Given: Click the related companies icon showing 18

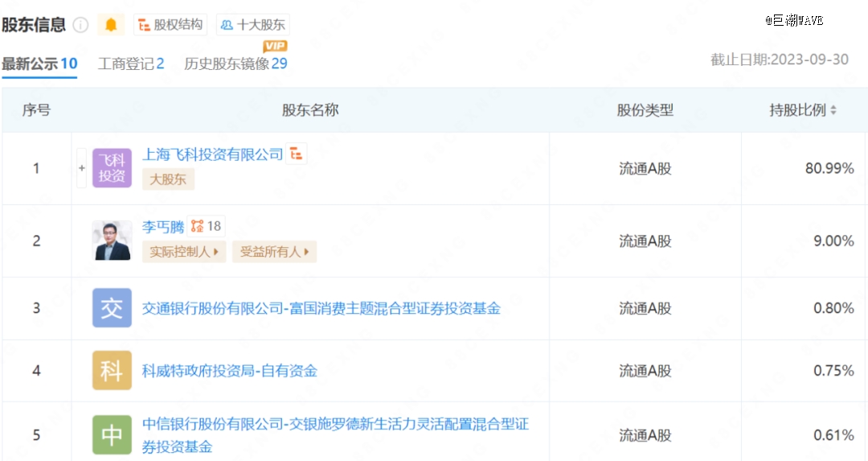Looking at the screenshot, I should click(x=206, y=226).
